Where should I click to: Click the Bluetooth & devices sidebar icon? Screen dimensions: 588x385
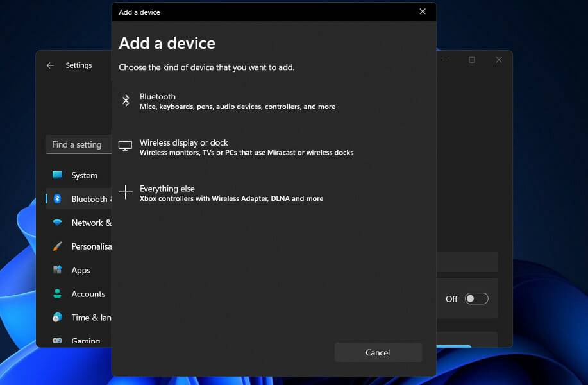coord(57,199)
